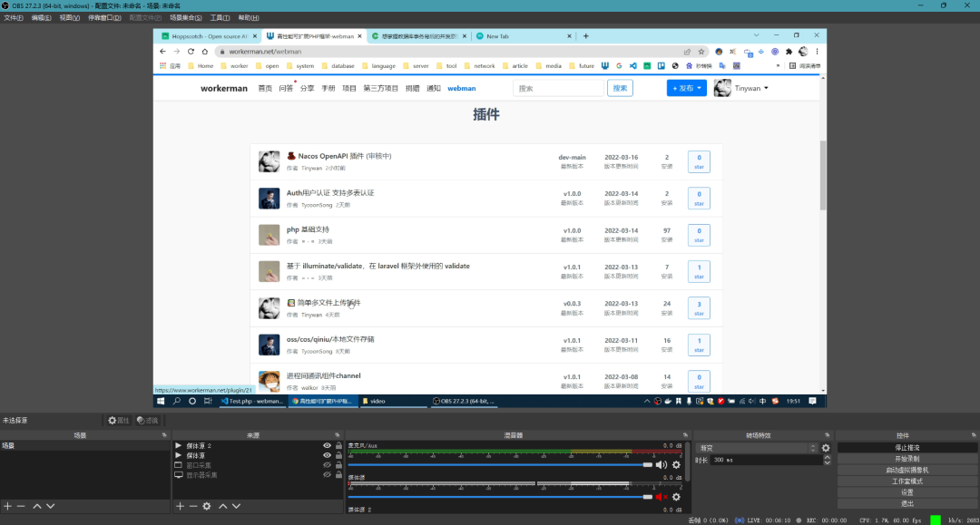
Task: Open source properties gear in 来源 panel
Action: click(207, 506)
